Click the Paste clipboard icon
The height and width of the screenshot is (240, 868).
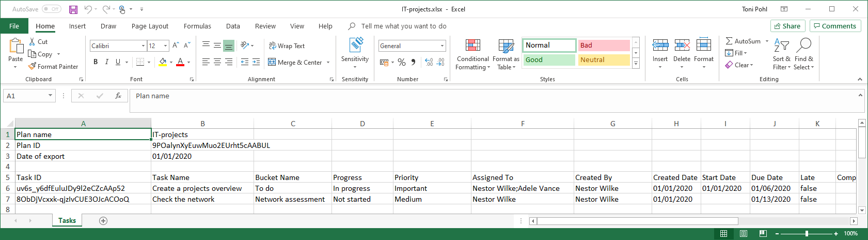15,47
